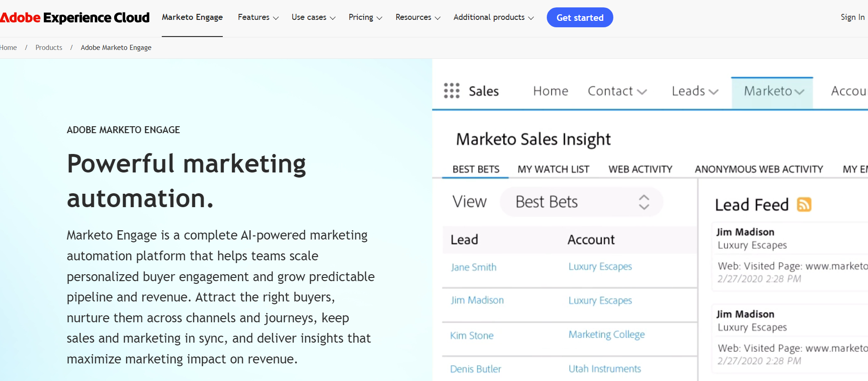Open lead Jane Smith
Image resolution: width=868 pixels, height=381 pixels.
[474, 267]
